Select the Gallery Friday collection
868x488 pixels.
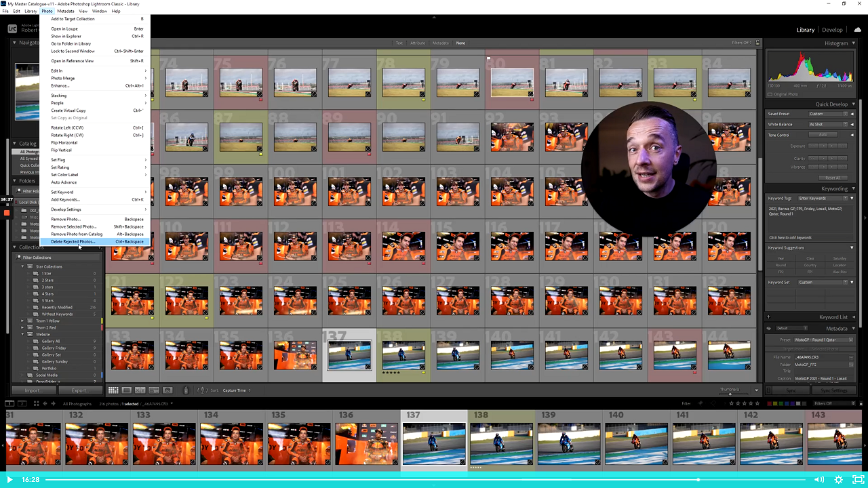(x=54, y=348)
